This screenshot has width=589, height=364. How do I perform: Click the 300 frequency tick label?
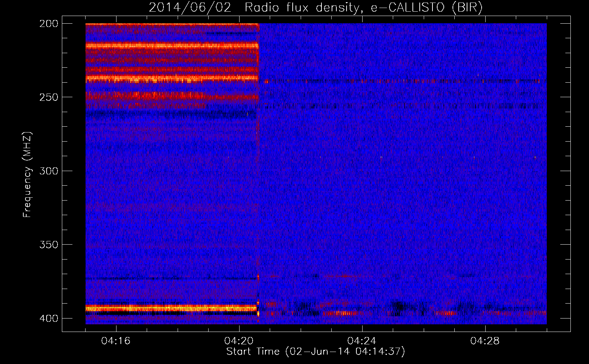[49, 171]
